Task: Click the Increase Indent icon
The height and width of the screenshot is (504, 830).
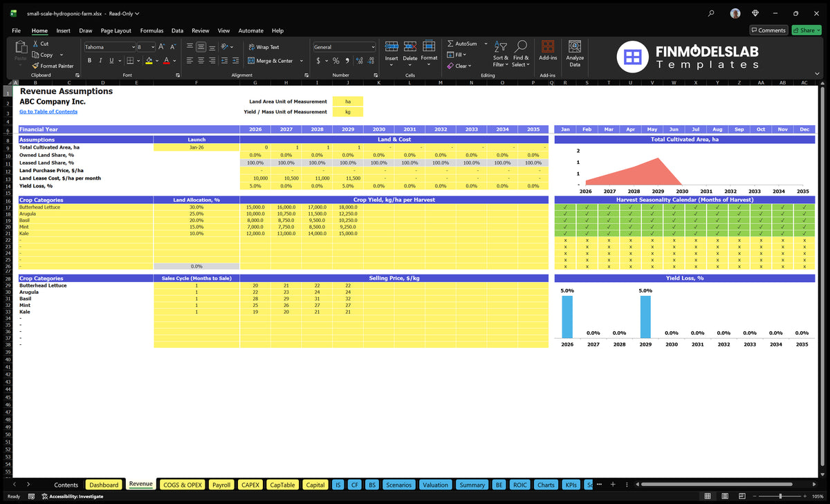Action: [236, 61]
